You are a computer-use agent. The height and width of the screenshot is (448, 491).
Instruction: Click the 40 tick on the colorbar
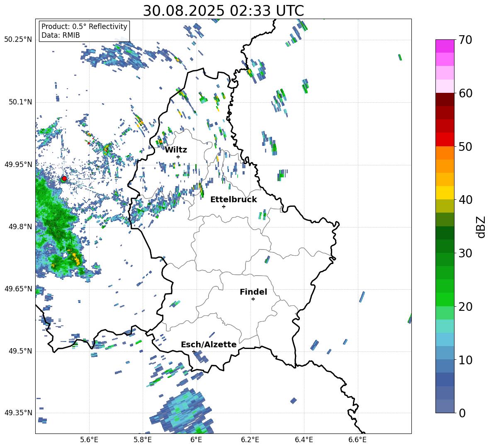coord(465,200)
